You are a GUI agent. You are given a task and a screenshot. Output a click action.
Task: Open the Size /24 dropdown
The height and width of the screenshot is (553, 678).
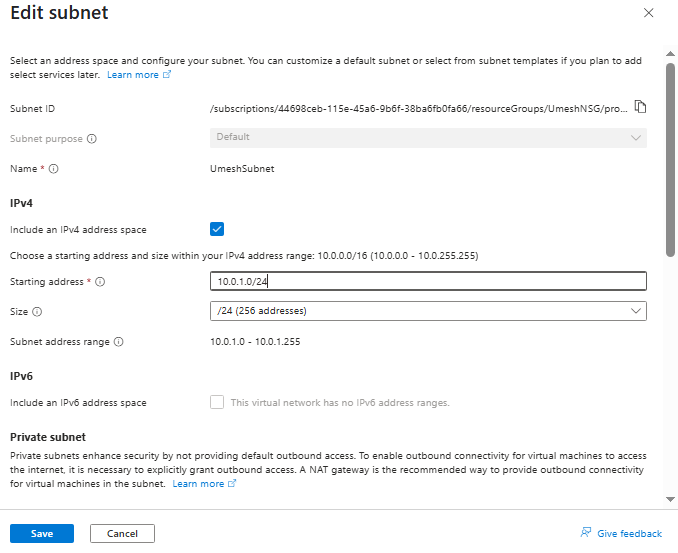click(x=428, y=311)
